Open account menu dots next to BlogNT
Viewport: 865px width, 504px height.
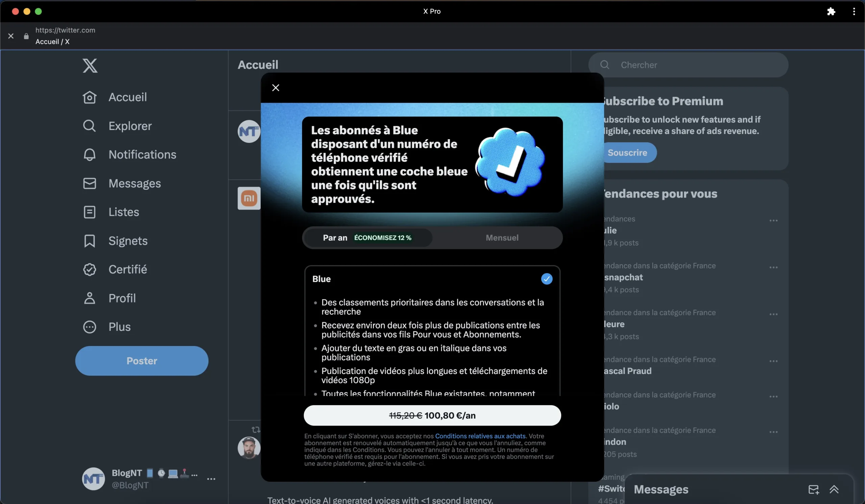tap(211, 479)
